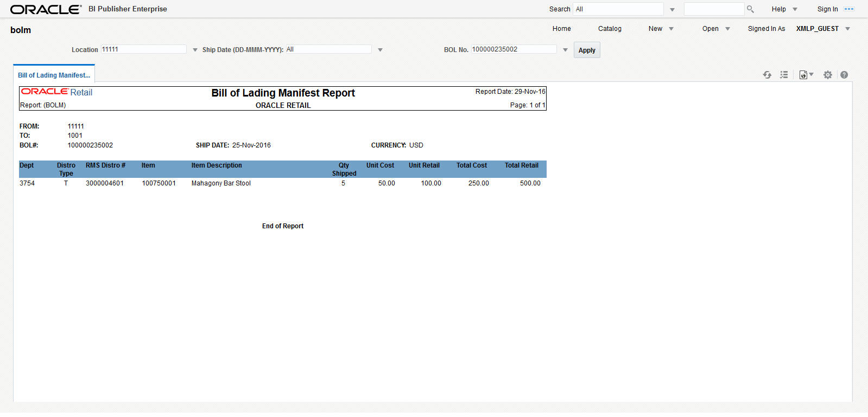Go to the Catalog page

(x=610, y=29)
